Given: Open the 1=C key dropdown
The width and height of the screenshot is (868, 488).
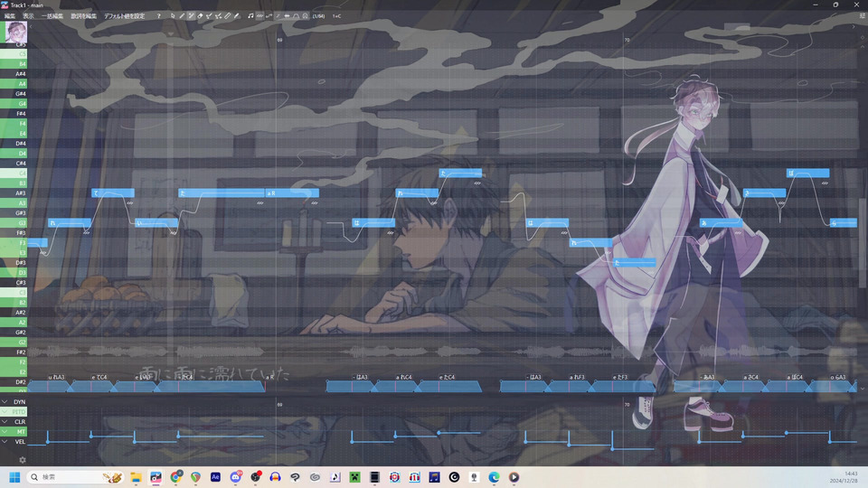Looking at the screenshot, I should (336, 16).
